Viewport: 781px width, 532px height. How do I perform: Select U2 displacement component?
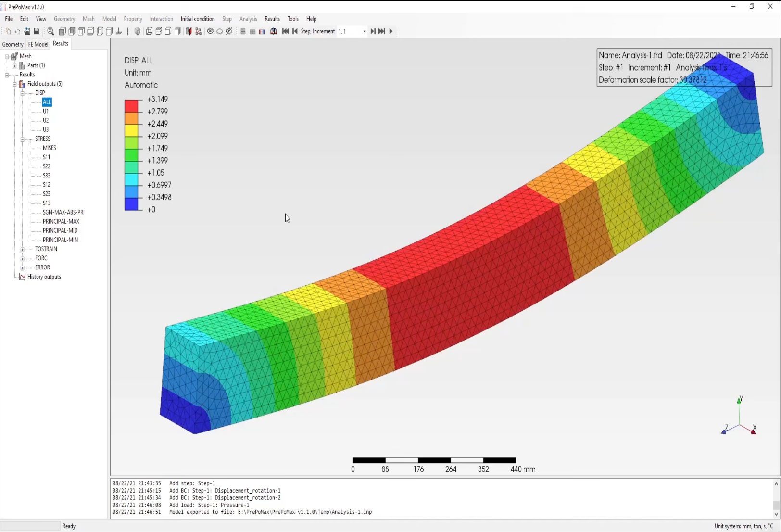point(46,120)
